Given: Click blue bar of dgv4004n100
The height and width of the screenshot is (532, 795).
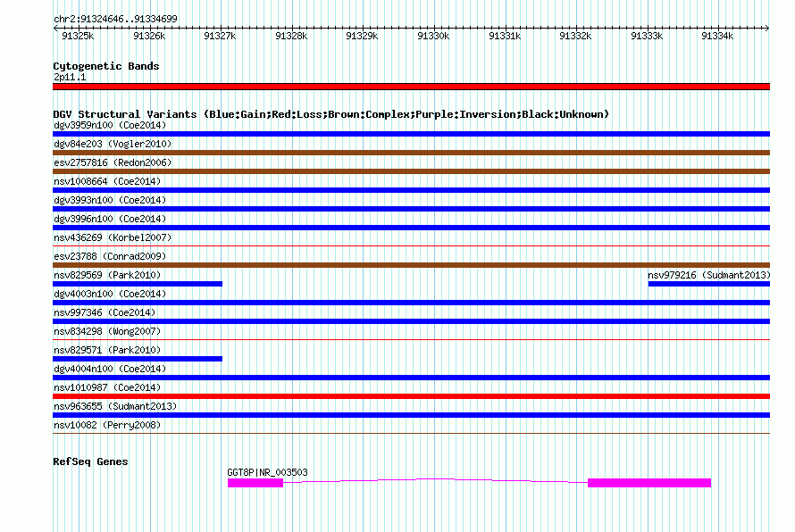Looking at the screenshot, I should click(411, 378).
